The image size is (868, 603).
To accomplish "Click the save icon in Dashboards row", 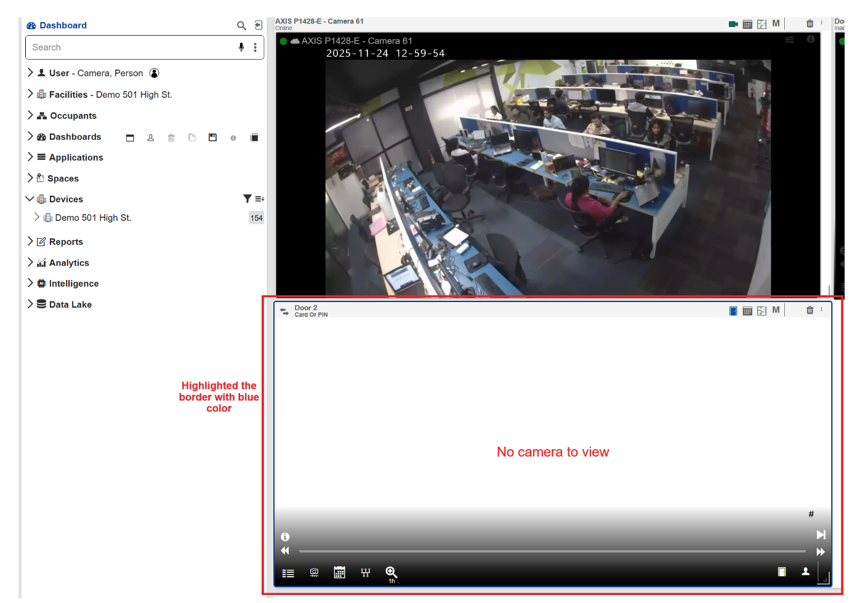I will tap(212, 137).
